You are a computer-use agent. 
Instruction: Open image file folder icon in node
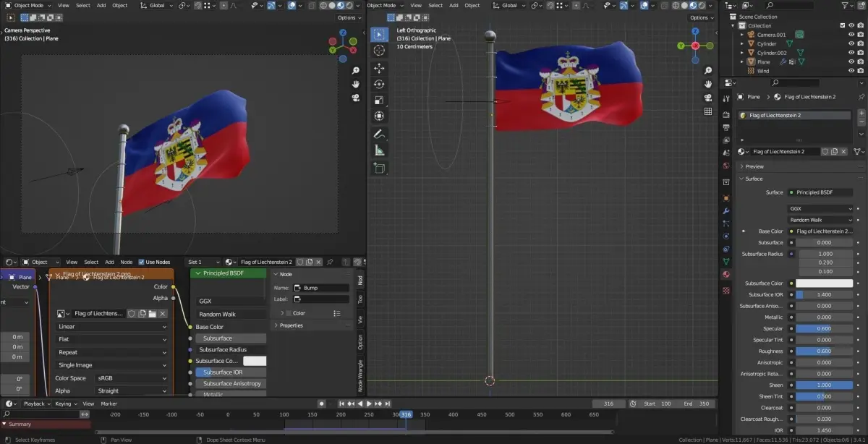coord(153,314)
